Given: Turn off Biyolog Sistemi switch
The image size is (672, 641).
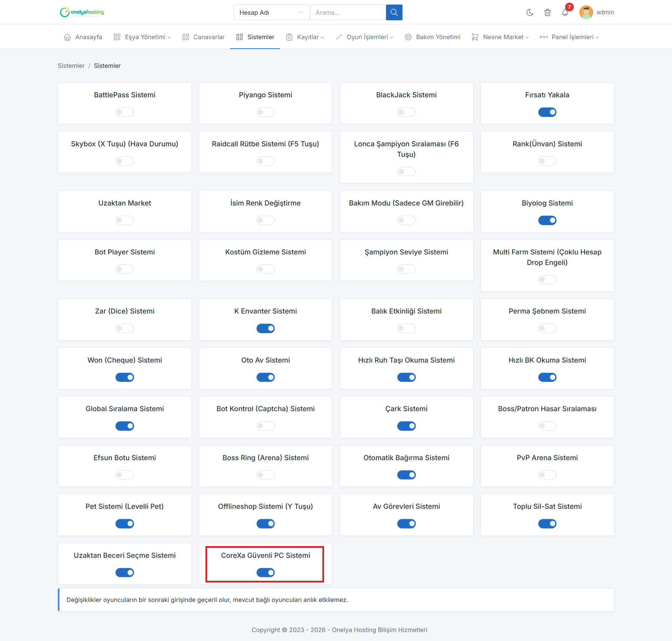Looking at the screenshot, I should coord(547,220).
